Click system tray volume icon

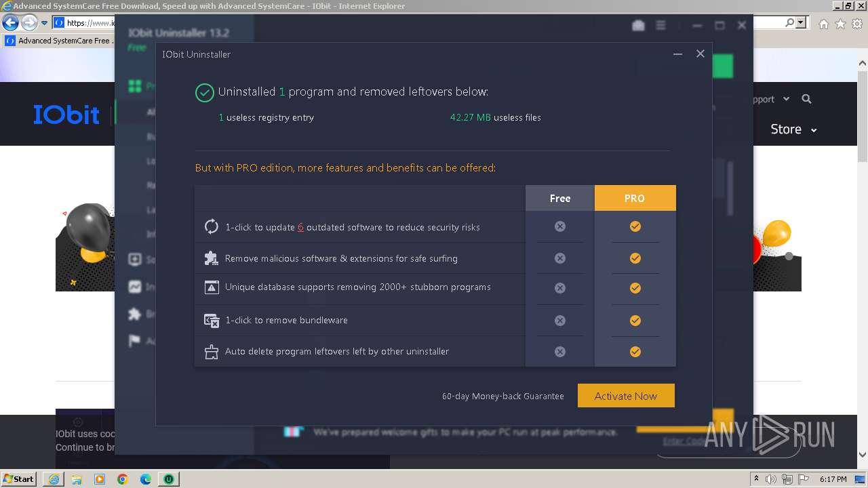click(771, 479)
